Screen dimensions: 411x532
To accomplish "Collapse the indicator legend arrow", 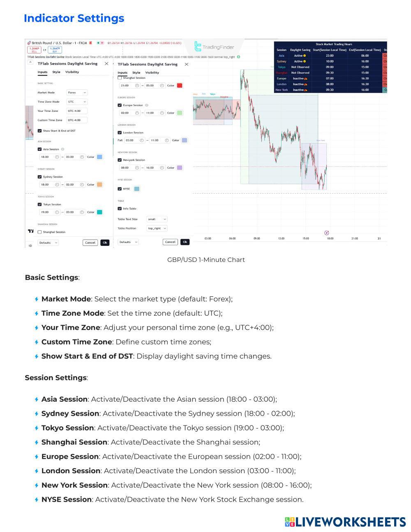I will [30, 62].
